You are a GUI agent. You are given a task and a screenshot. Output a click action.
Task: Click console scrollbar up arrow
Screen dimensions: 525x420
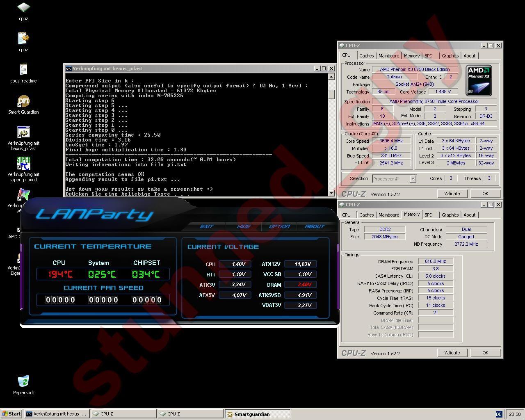pyautogui.click(x=331, y=77)
